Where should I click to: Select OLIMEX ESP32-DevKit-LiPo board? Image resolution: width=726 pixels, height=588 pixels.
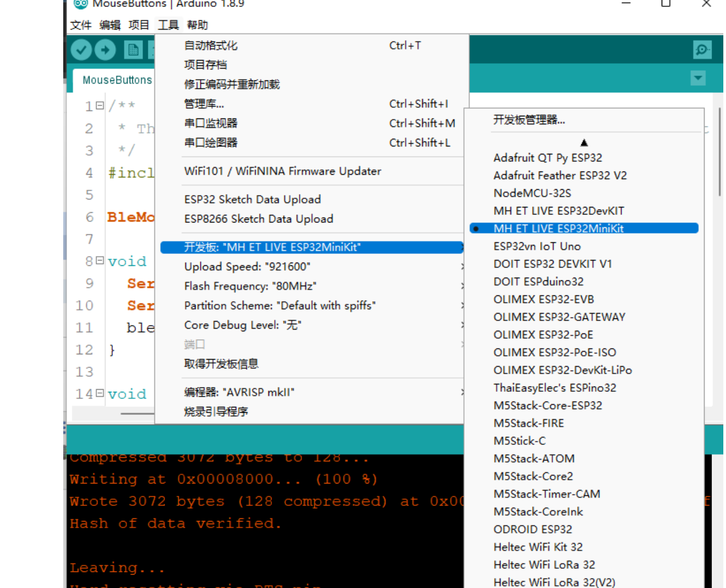(584, 370)
